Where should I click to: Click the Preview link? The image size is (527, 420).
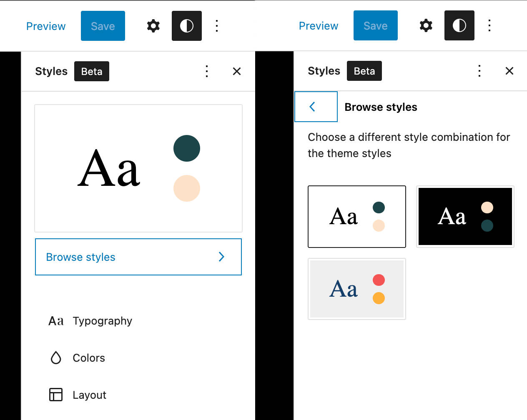tap(46, 26)
